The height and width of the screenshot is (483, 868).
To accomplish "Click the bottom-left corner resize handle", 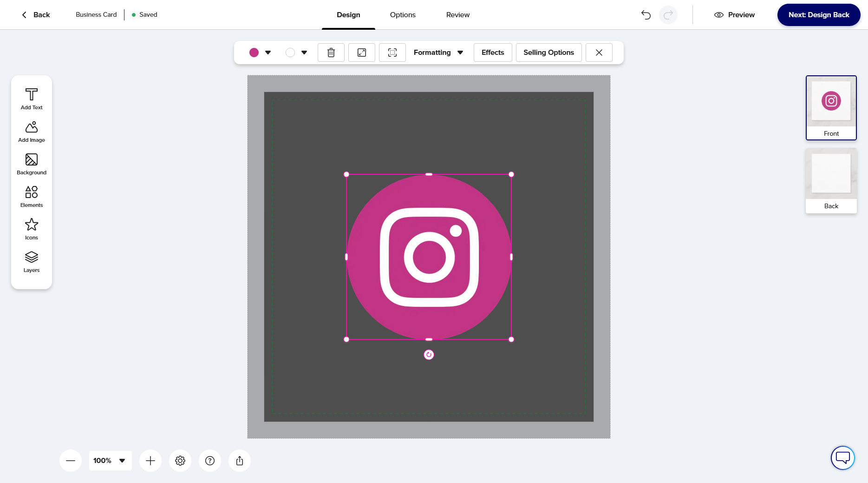I will coord(346,339).
